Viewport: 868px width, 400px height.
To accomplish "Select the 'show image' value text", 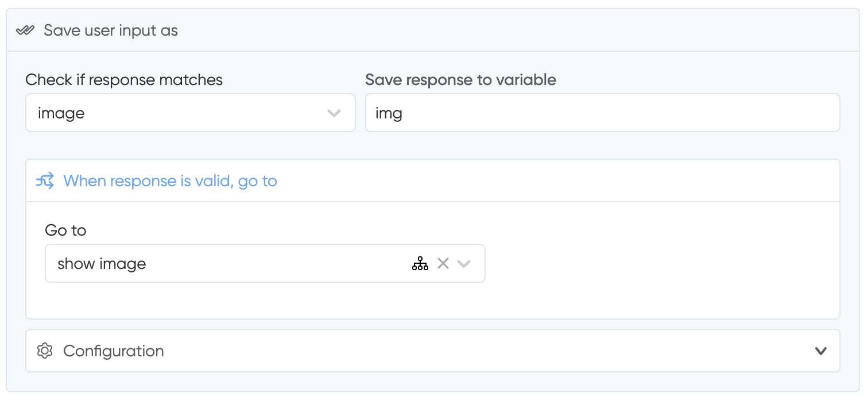I will 102,264.
